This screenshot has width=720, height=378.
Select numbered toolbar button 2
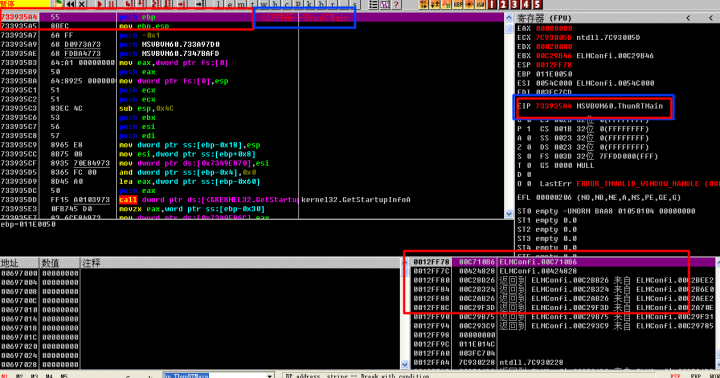click(503, 5)
